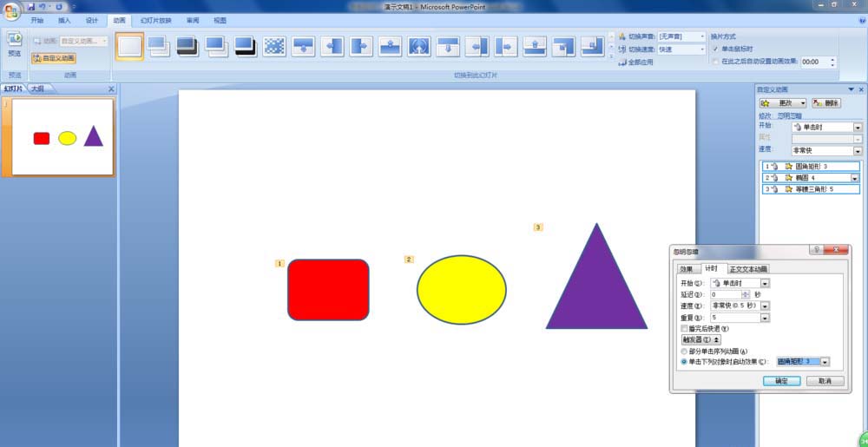Image resolution: width=868 pixels, height=447 pixels.
Task: Select 部分单击序列动画 radio option
Action: tap(684, 352)
